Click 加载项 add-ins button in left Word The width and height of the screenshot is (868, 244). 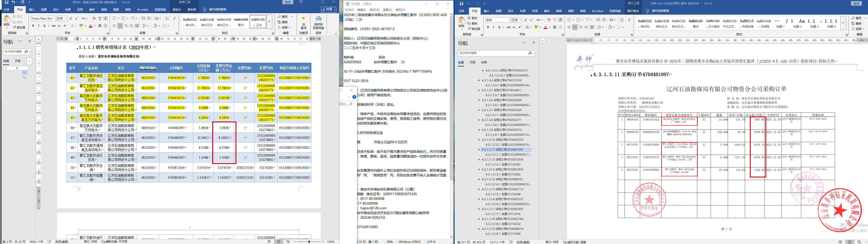303,23
